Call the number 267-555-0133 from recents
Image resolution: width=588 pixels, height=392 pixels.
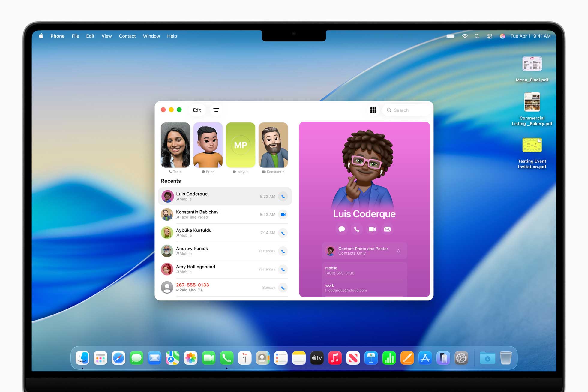(x=283, y=288)
